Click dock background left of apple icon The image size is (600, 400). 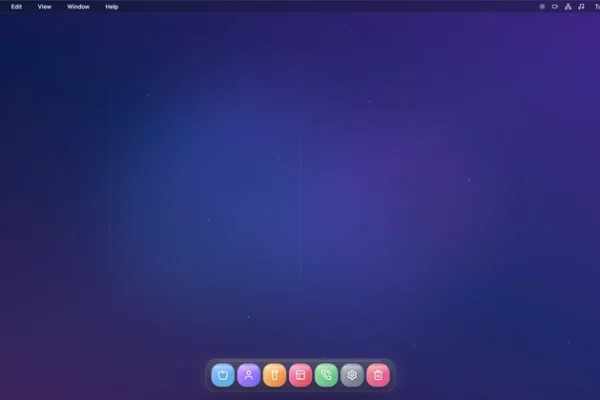tap(208, 375)
